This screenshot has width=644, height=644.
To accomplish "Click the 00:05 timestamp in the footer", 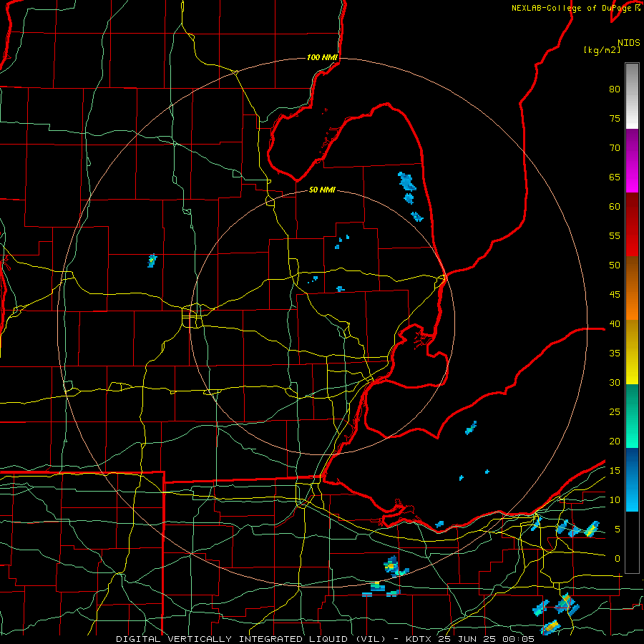I will coord(518,639).
